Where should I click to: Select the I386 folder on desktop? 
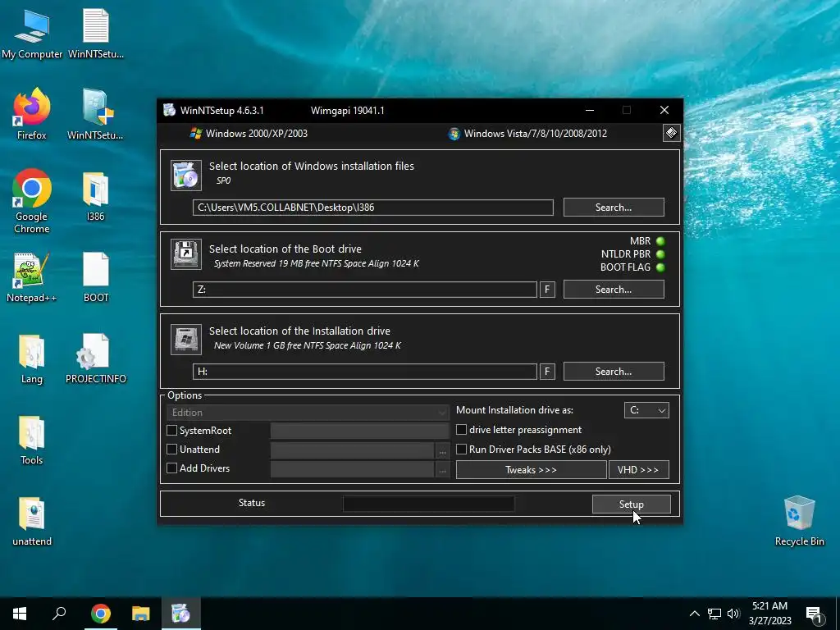point(96,196)
